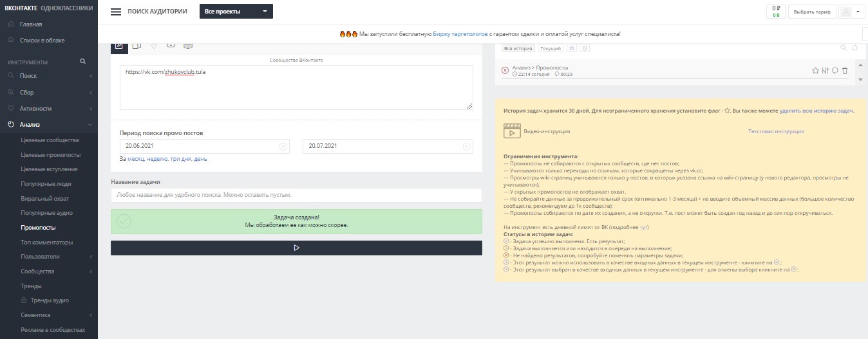The height and width of the screenshot is (339, 868).
Task: Start the task with the play button bar
Action: (x=296, y=248)
